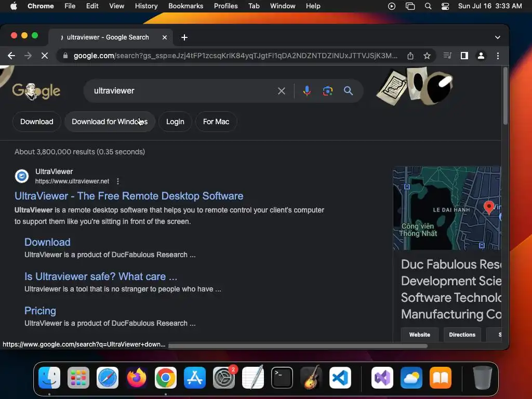Go back using the browser back arrow
This screenshot has height=399, width=532.
[x=11, y=56]
